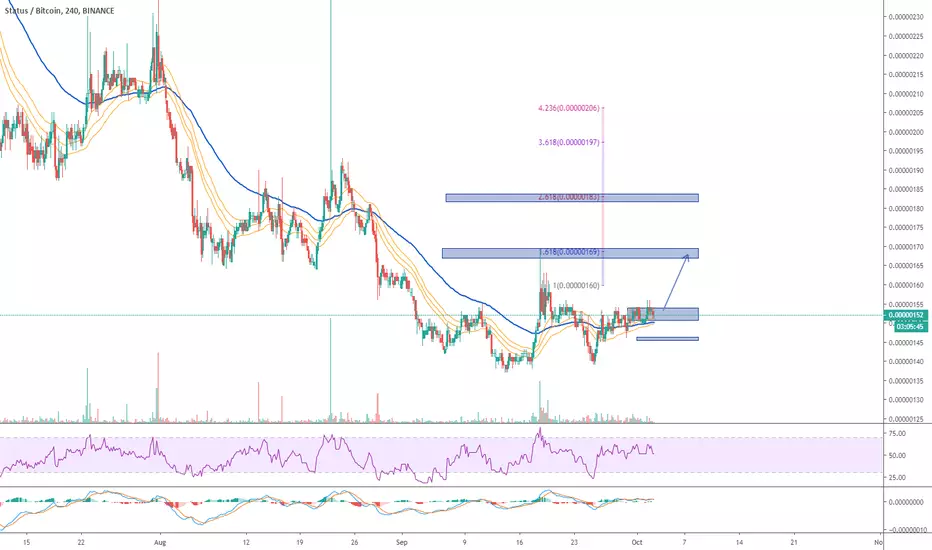
Task: Click the RSI 50.00 scale label
Action: 898,455
